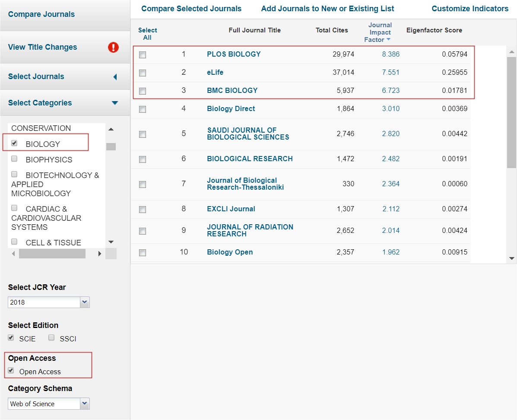Uncheck the Open Access checkbox

(x=11, y=371)
